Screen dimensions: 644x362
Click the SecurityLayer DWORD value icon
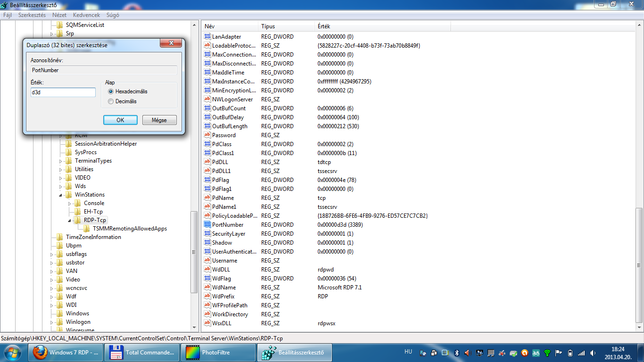207,234
